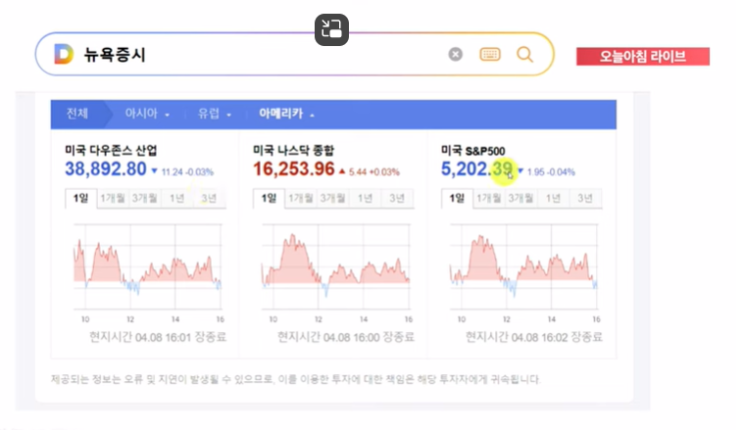The image size is (743, 430).
Task: Select 1개월 tab in S&P500 chart
Action: click(489, 198)
